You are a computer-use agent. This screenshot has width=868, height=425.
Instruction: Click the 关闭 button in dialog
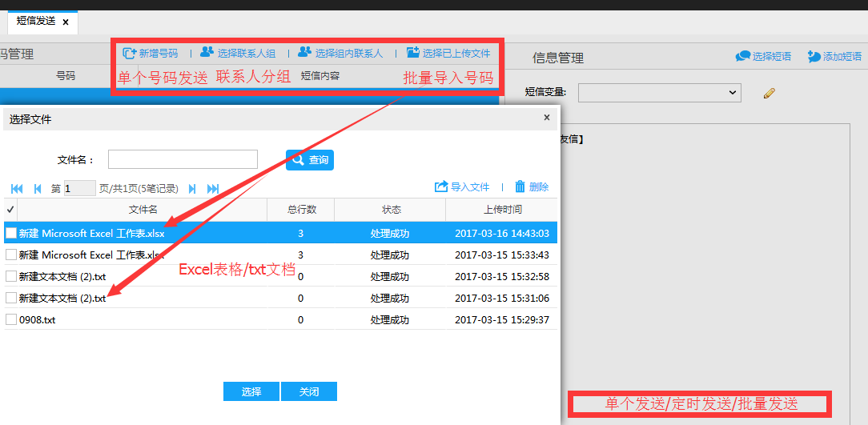pyautogui.click(x=309, y=391)
